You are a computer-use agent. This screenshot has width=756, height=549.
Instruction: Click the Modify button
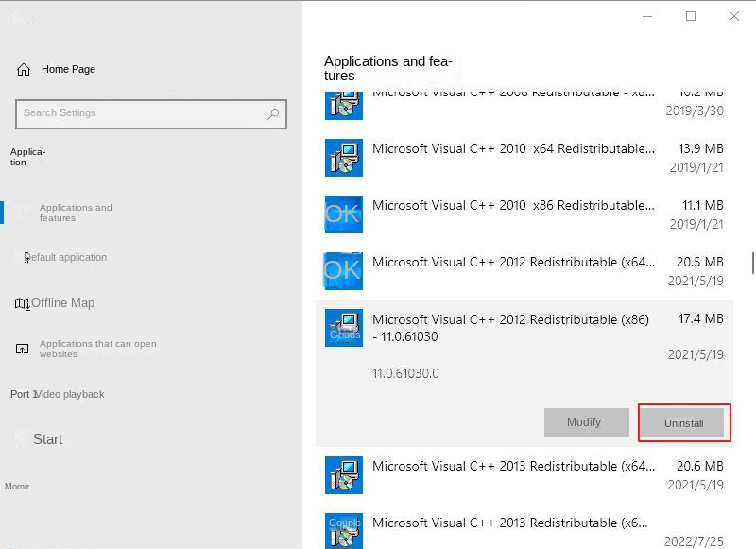[x=586, y=422]
